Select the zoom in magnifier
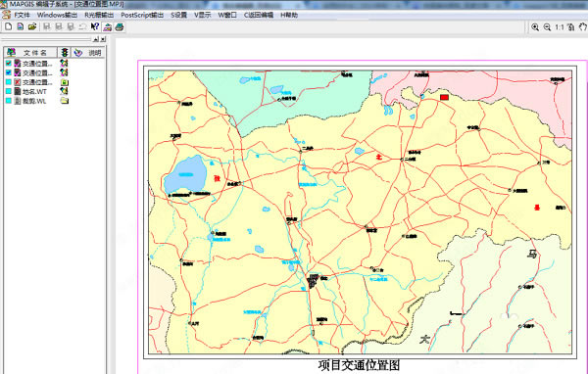 click(x=535, y=27)
